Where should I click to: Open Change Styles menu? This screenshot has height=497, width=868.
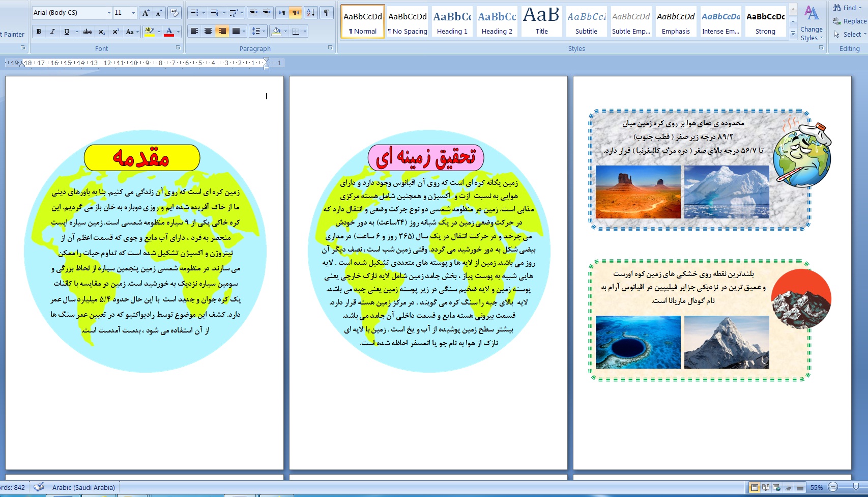click(811, 23)
